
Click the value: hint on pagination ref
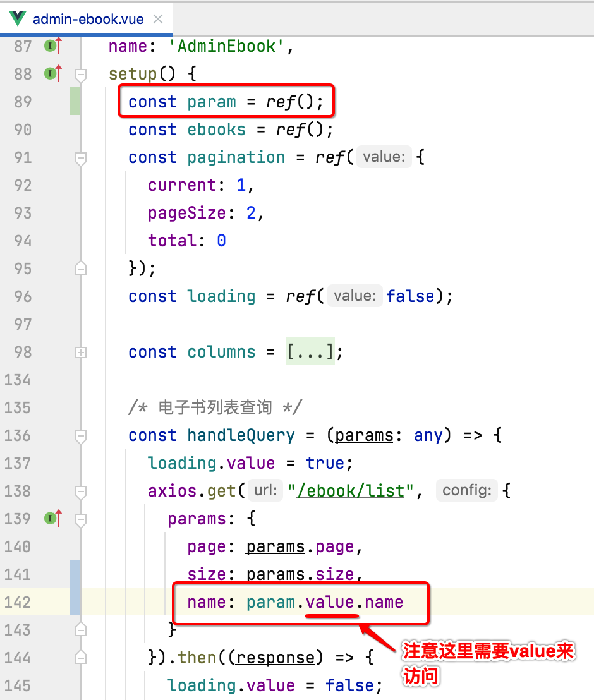tap(384, 157)
